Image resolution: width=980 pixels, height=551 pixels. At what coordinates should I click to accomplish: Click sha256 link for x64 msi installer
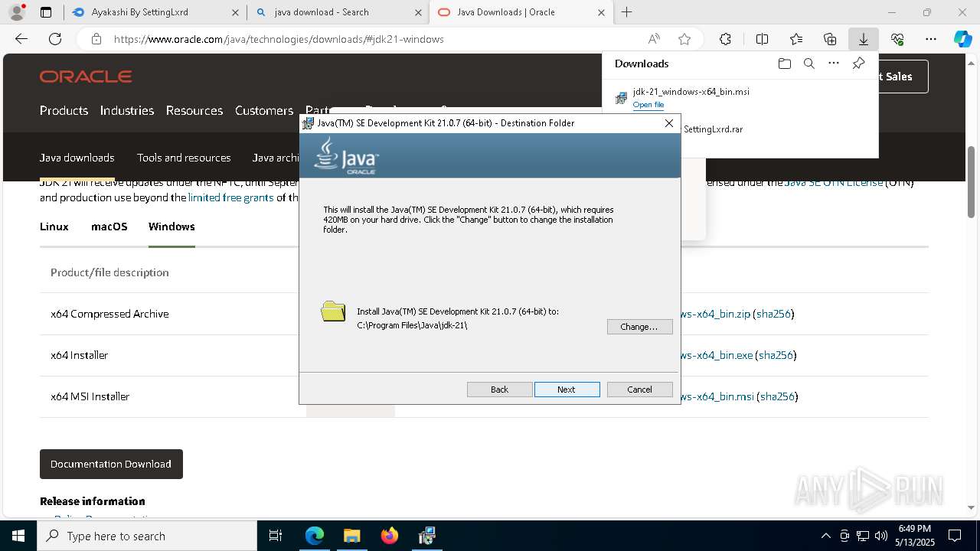[778, 396]
